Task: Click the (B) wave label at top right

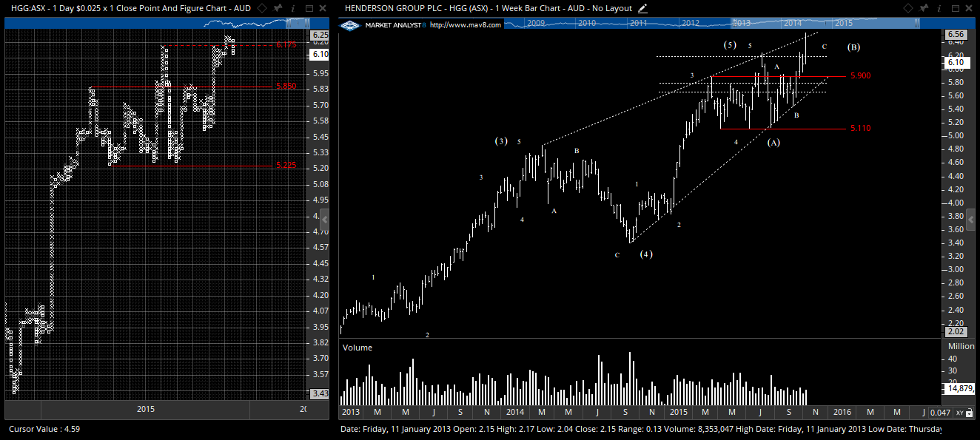Action: pos(853,47)
